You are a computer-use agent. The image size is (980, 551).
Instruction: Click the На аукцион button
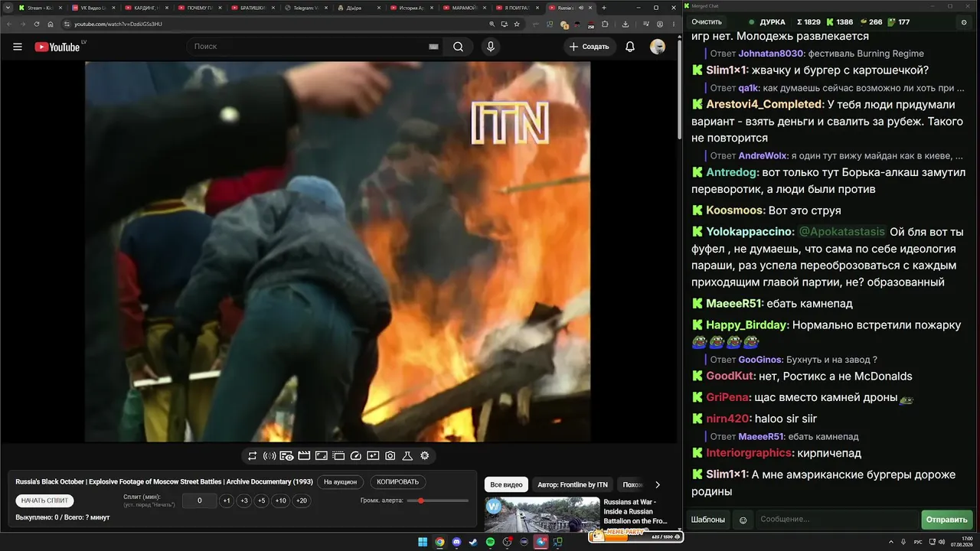point(340,482)
